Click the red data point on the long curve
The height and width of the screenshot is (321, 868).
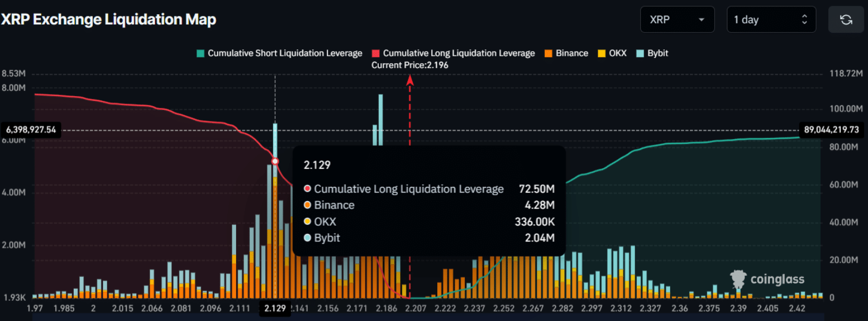coord(275,161)
